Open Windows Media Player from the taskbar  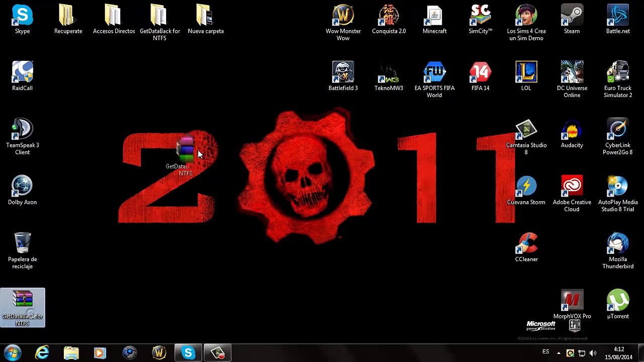(x=100, y=353)
